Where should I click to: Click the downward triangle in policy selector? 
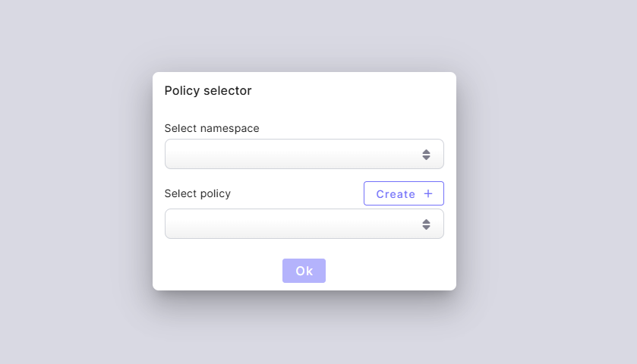pyautogui.click(x=426, y=228)
